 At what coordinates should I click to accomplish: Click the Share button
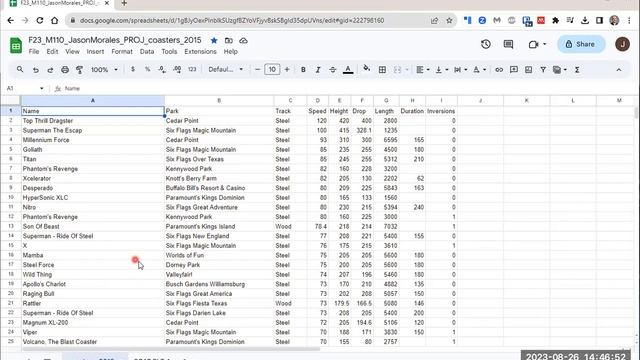[x=580, y=44]
